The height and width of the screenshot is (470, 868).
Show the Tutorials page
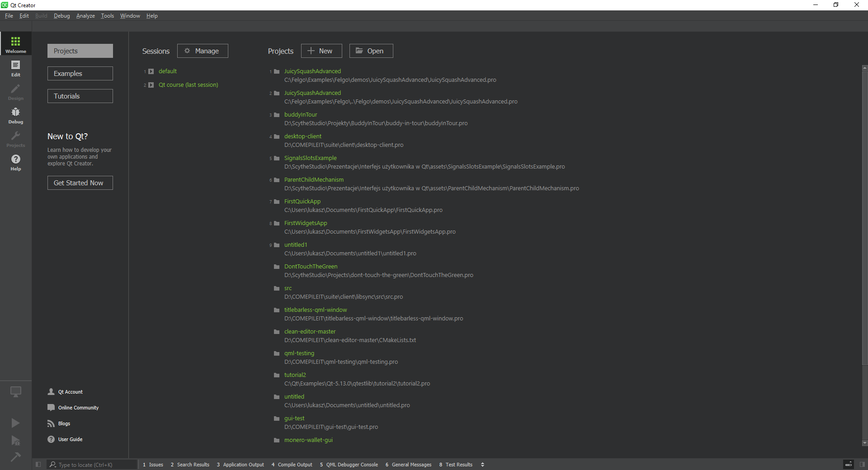click(x=80, y=96)
